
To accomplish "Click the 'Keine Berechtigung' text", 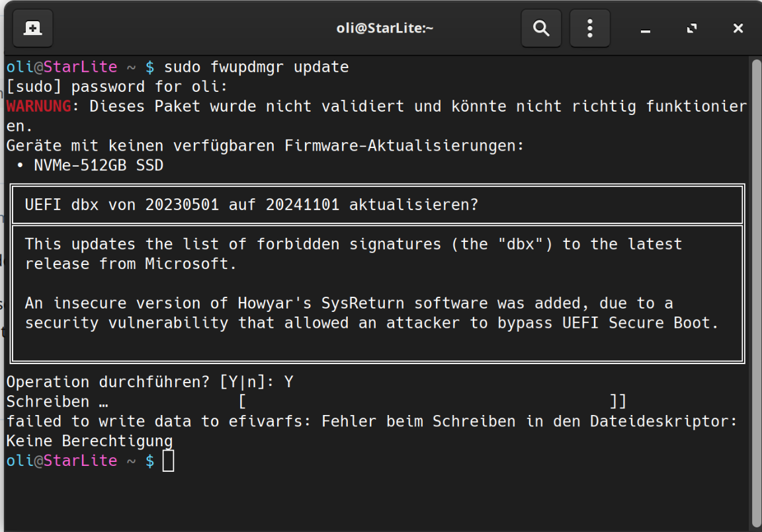I will point(89,441).
